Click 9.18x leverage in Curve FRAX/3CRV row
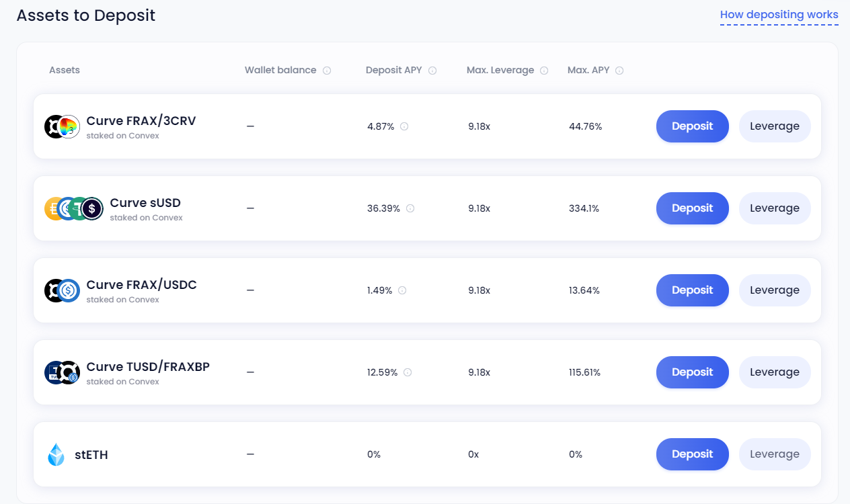The height and width of the screenshot is (504, 850). click(479, 126)
